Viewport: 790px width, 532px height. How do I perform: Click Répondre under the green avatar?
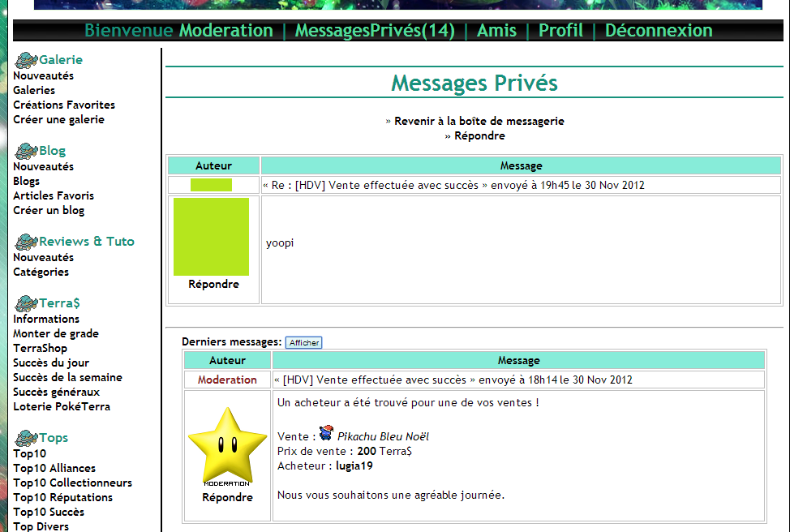pyautogui.click(x=213, y=284)
